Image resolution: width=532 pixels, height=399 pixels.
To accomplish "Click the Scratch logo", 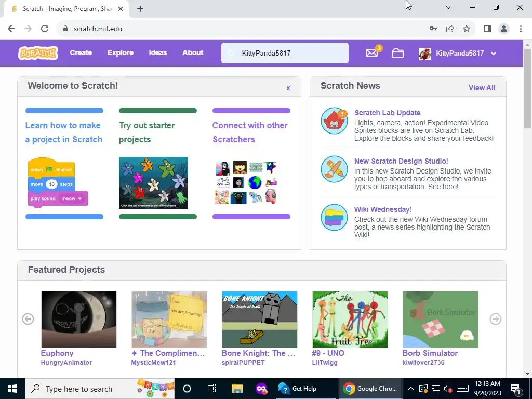I will point(38,53).
